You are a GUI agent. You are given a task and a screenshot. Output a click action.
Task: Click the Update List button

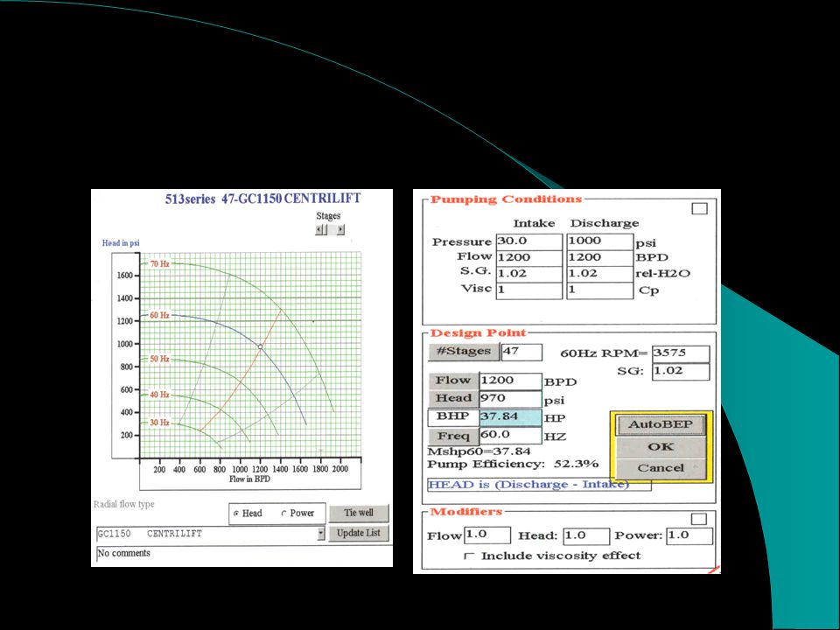coord(359,533)
